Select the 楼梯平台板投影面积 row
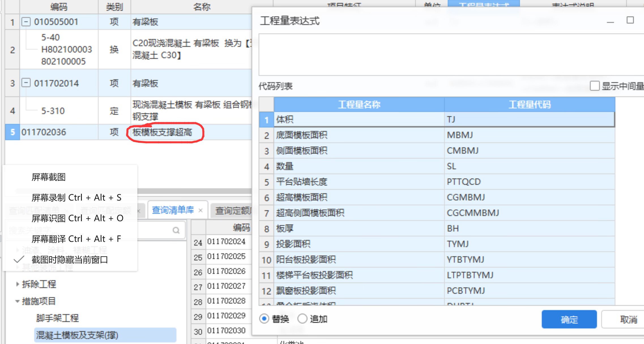The image size is (644, 344). (x=437, y=275)
